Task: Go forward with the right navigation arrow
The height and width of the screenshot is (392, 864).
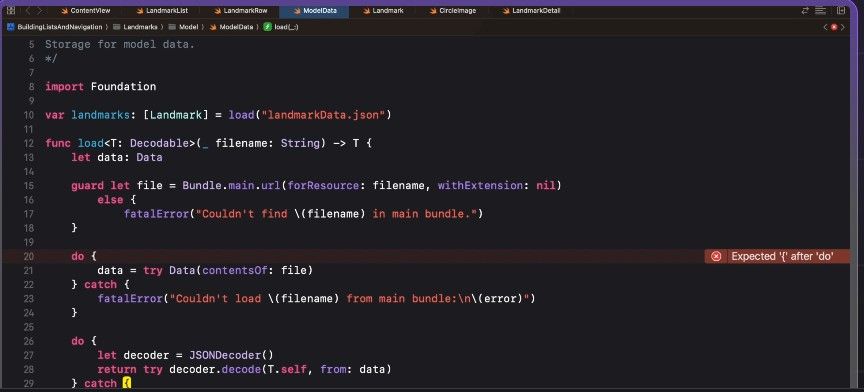Action: [39, 10]
